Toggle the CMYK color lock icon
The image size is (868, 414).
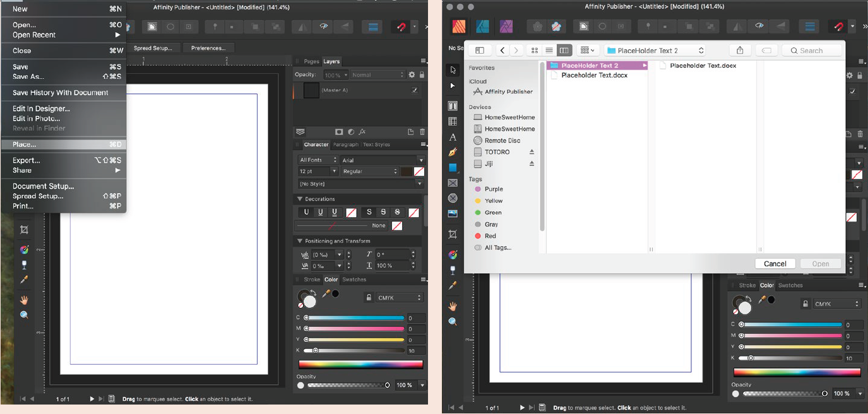pos(369,297)
